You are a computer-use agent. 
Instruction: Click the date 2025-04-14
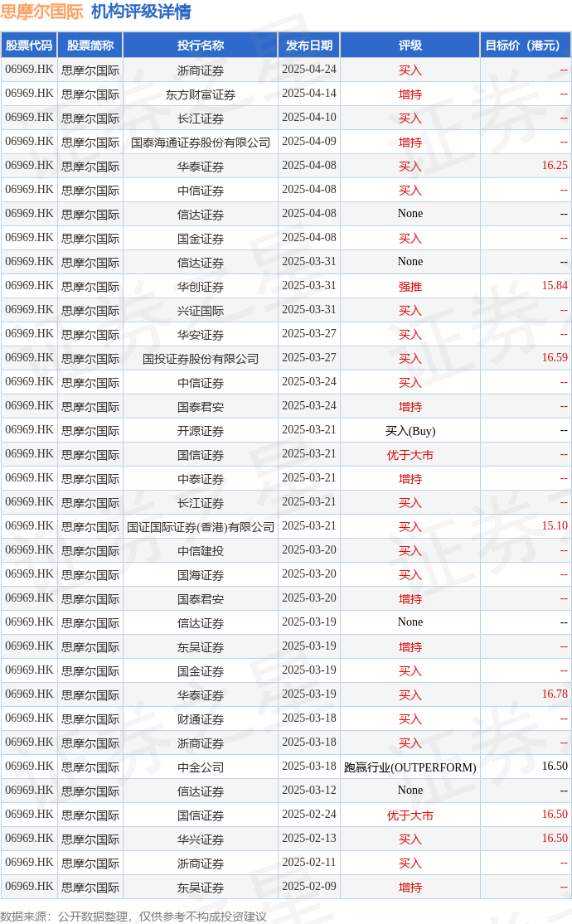point(309,94)
